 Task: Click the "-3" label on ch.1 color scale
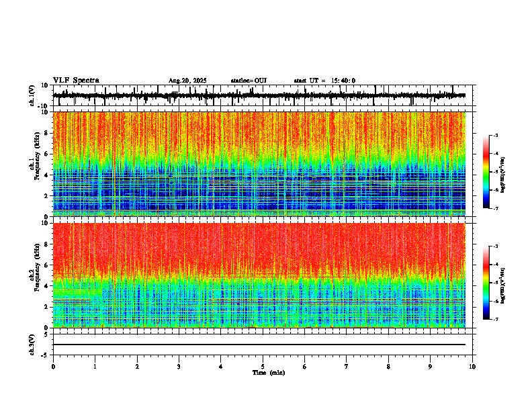pyautogui.click(x=496, y=135)
